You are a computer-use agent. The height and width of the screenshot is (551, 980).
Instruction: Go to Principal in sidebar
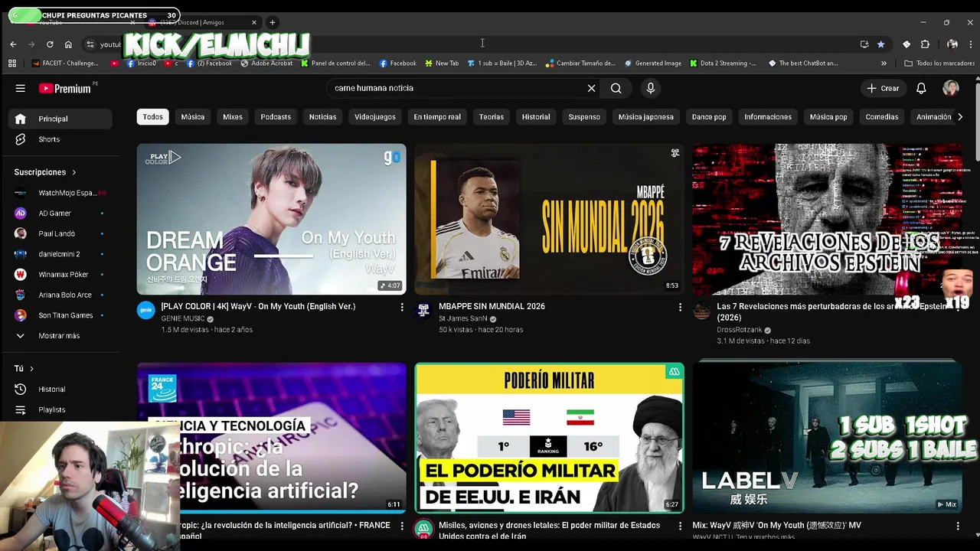pyautogui.click(x=60, y=119)
